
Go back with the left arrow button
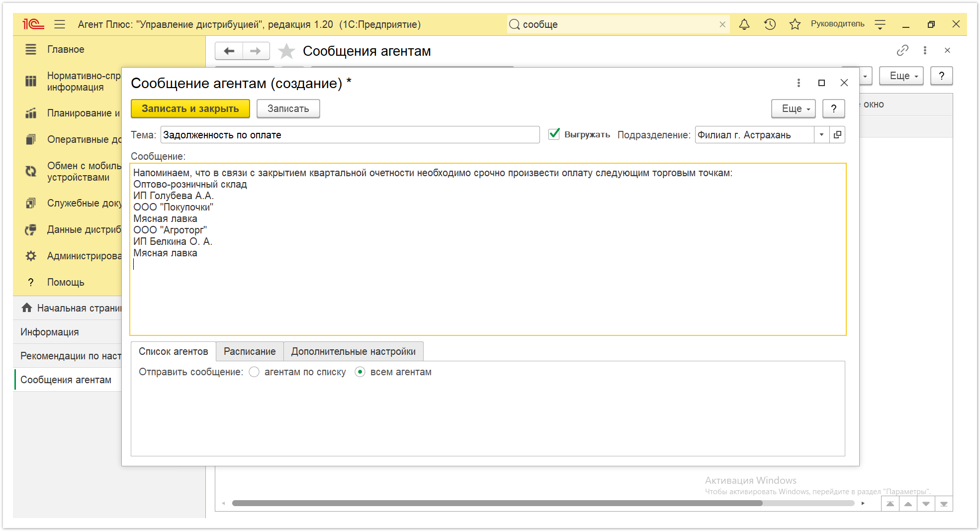(x=229, y=51)
